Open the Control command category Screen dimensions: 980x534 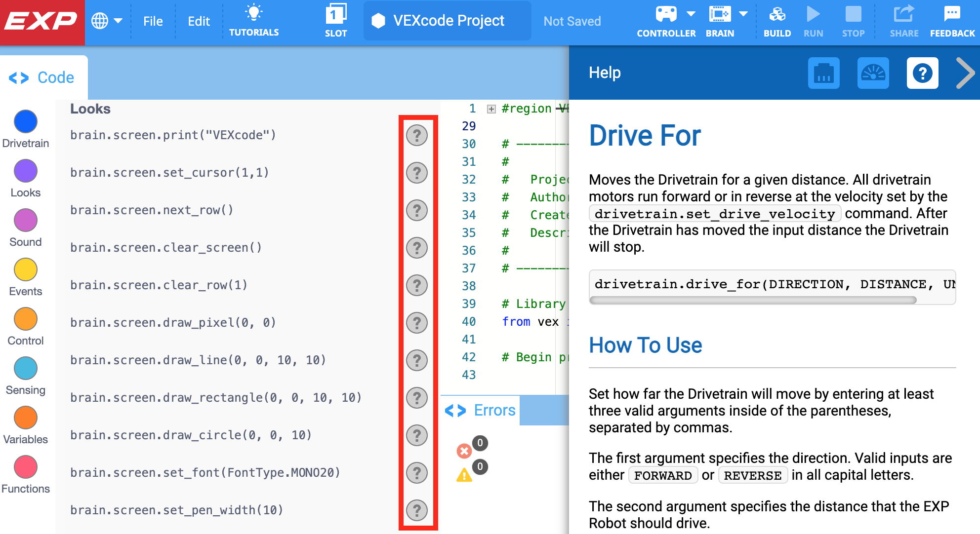(x=26, y=319)
